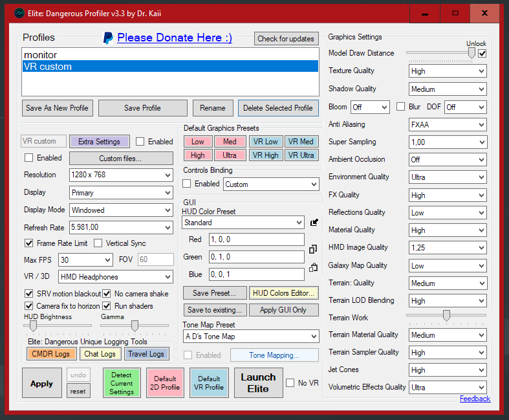Click the Green color matrix field

(x=257, y=257)
